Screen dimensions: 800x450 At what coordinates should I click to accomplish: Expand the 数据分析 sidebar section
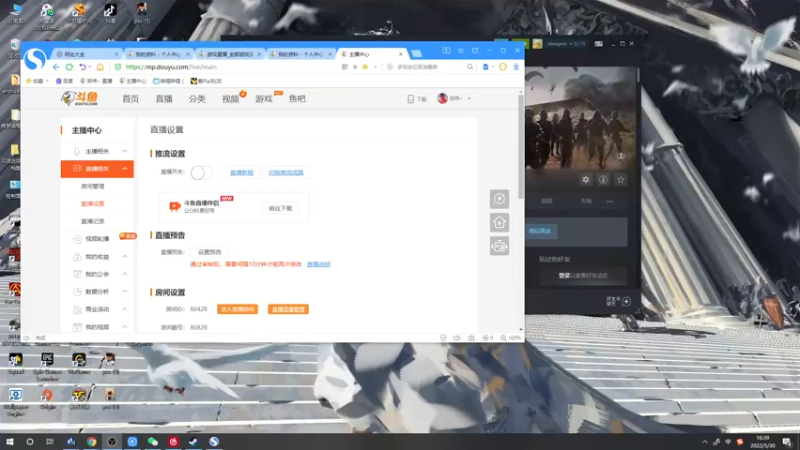tap(124, 291)
